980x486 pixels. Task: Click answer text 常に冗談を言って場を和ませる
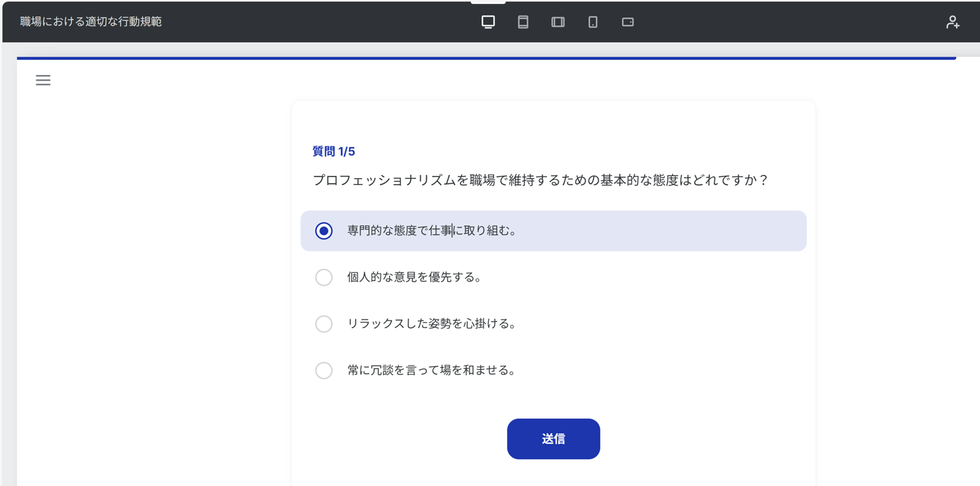431,371
